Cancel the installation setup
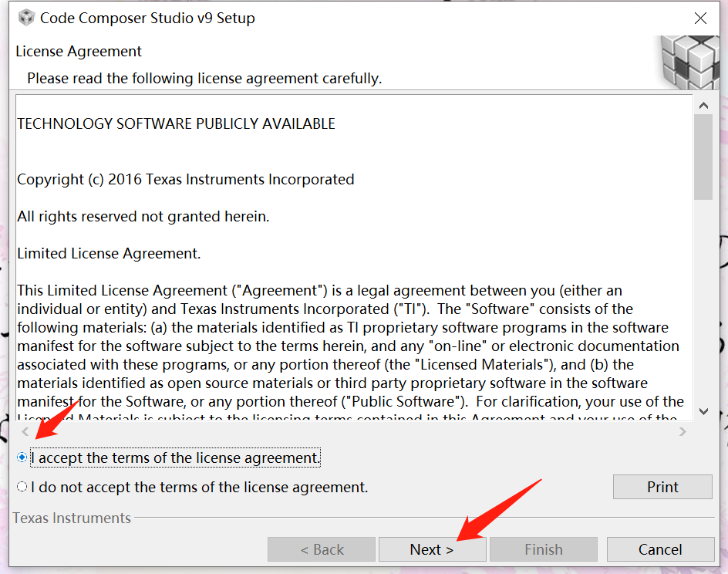This screenshot has width=728, height=574. coord(660,549)
